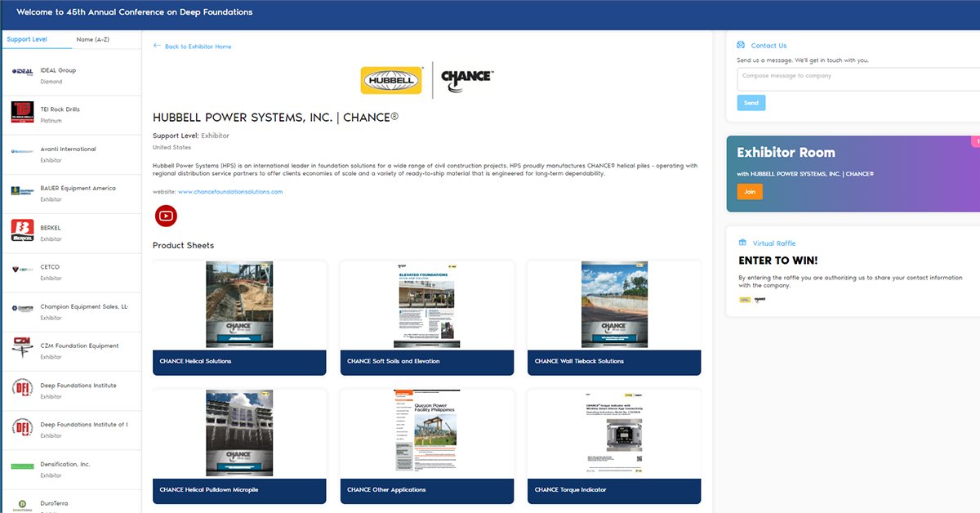Switch to the Name (A-Z) tab
Screen dimensions: 980x513
[x=93, y=39]
